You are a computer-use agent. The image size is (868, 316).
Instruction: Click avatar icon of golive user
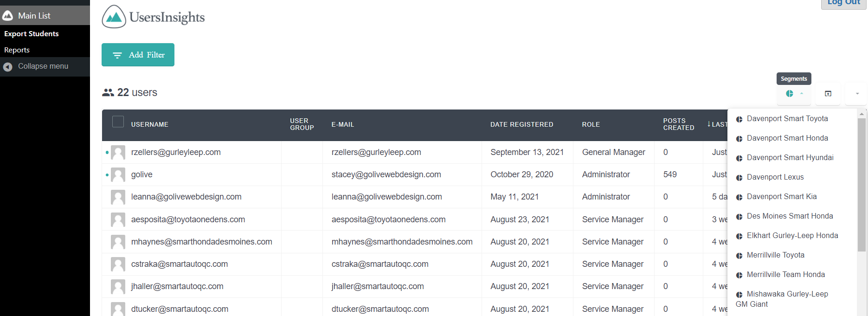(x=118, y=175)
